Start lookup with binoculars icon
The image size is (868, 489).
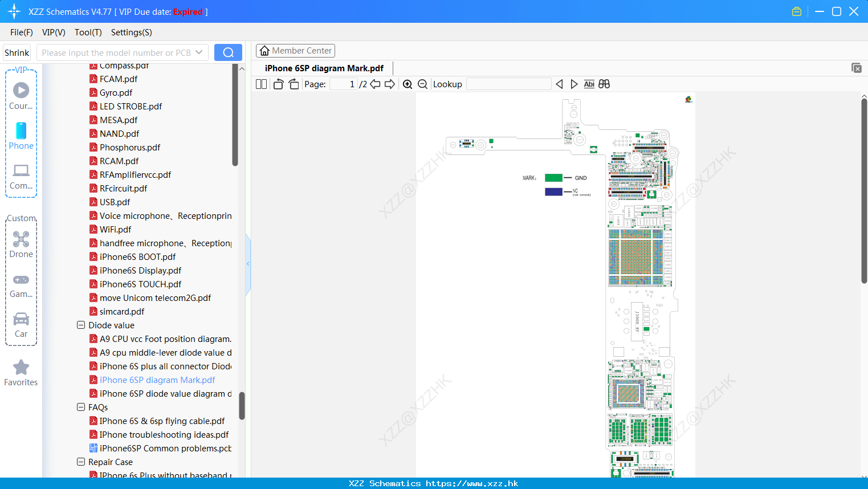click(x=604, y=84)
